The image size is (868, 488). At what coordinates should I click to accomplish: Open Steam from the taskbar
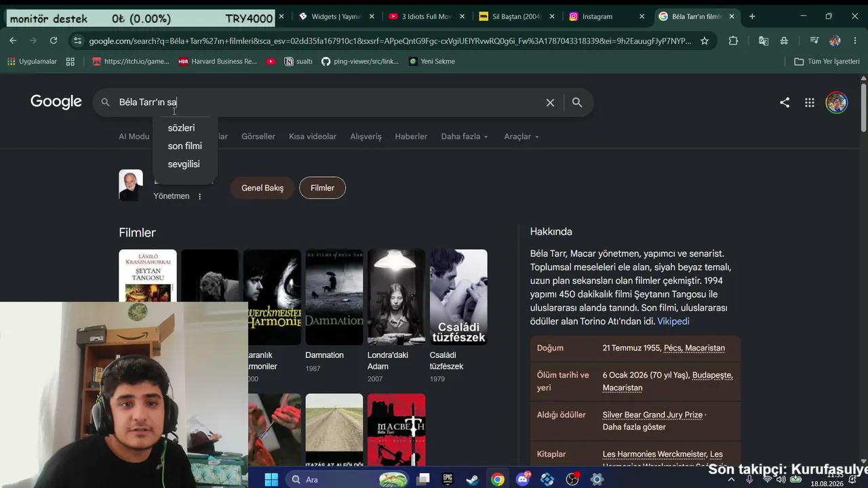coord(472,479)
